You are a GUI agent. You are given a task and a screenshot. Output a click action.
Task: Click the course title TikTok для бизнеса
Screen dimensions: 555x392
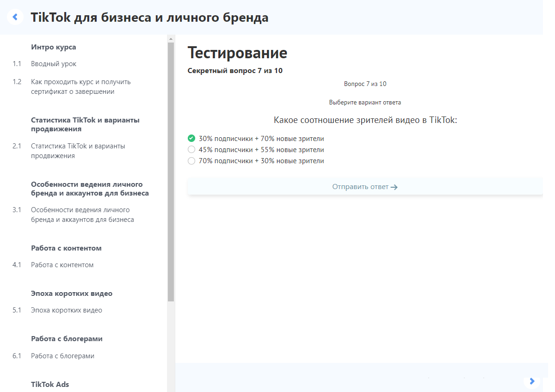click(149, 18)
